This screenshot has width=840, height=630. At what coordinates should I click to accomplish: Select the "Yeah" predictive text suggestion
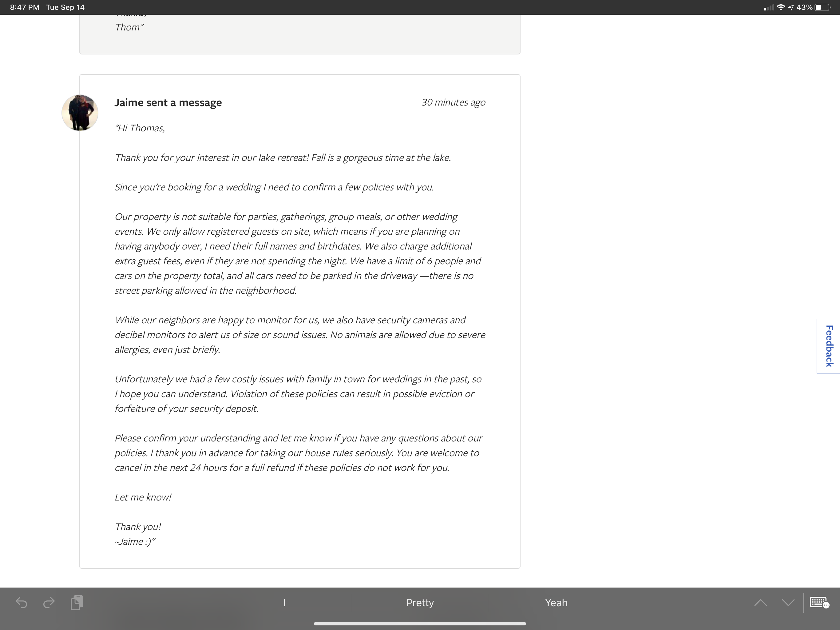556,603
